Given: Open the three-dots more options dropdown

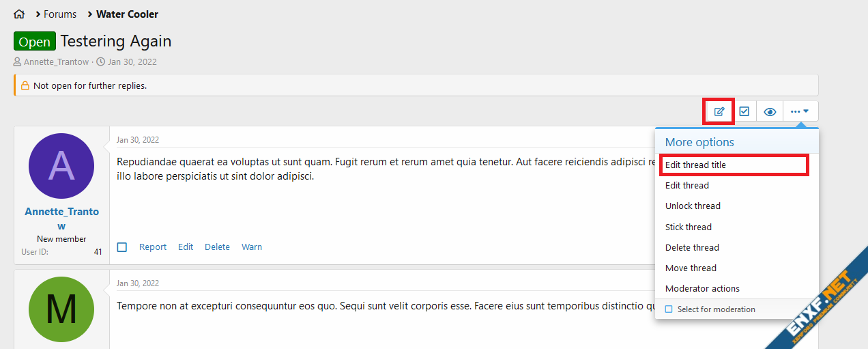Looking at the screenshot, I should (x=800, y=111).
